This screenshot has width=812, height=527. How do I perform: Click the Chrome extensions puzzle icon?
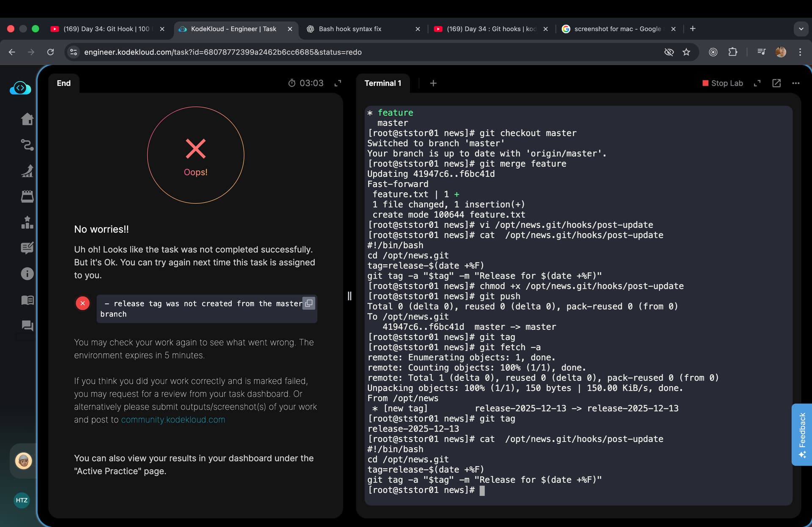[x=733, y=52]
